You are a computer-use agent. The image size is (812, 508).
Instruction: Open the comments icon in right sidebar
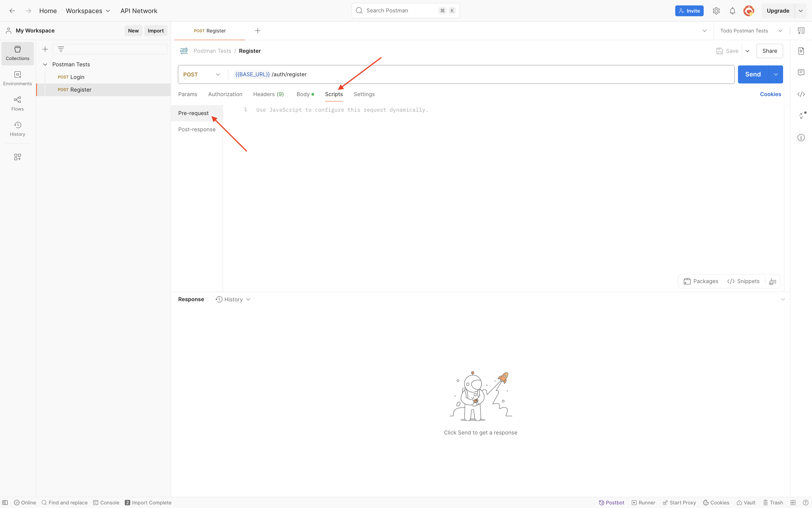pyautogui.click(x=801, y=73)
